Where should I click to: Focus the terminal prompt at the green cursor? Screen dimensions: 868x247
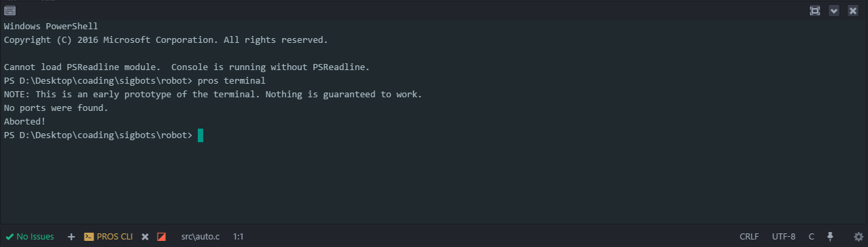point(201,135)
